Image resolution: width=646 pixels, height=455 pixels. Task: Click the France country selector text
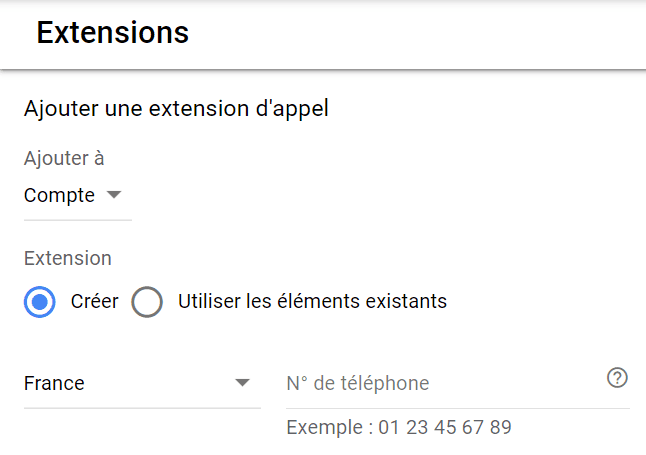pyautogui.click(x=55, y=383)
